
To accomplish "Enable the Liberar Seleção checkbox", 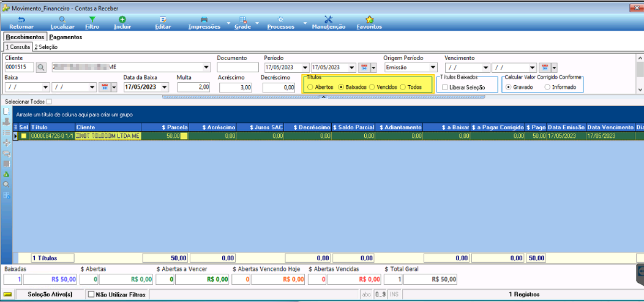I will tap(445, 87).
